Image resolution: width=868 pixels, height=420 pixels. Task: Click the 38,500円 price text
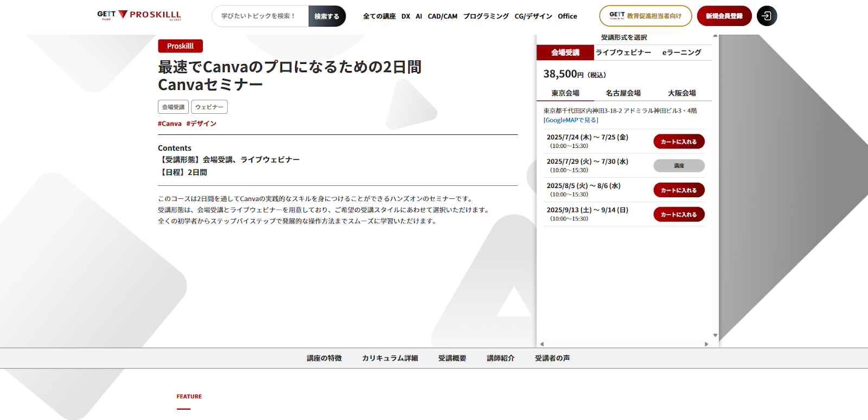click(575, 74)
